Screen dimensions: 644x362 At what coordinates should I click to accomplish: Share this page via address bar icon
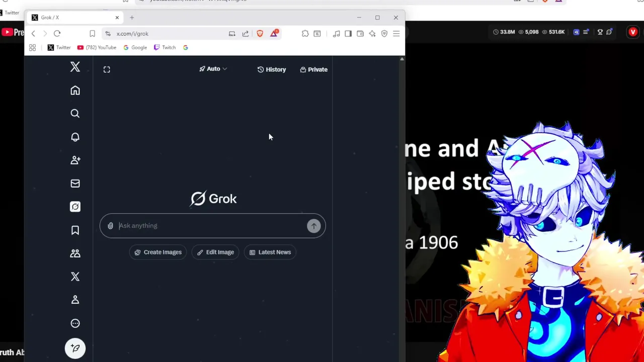coord(246,34)
